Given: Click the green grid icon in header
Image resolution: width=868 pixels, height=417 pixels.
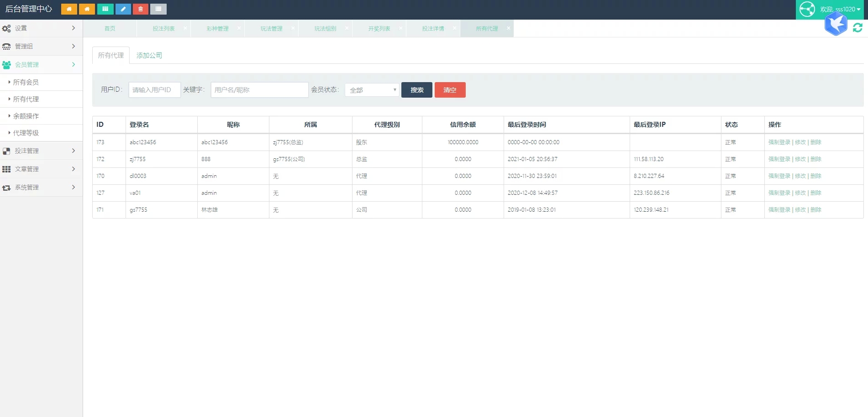Looking at the screenshot, I should click(105, 9).
